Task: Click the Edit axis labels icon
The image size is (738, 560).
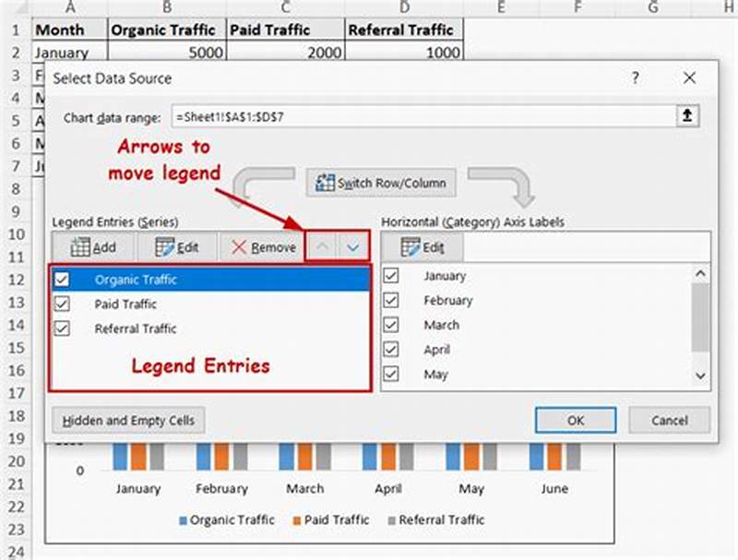Action: point(411,246)
